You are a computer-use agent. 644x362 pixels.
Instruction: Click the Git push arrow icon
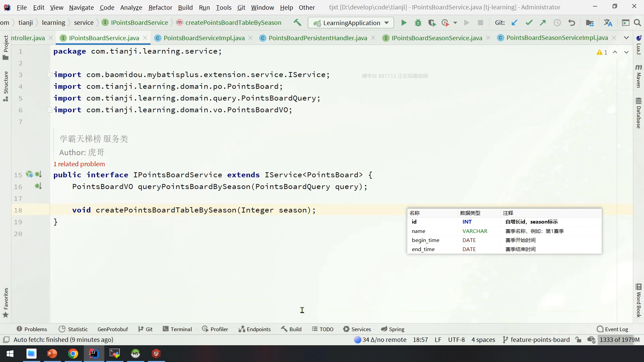543,23
